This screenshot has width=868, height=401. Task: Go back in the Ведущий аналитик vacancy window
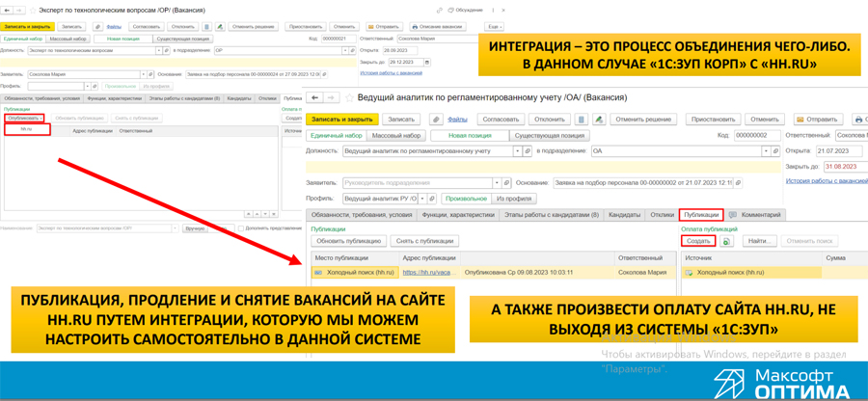click(x=315, y=98)
